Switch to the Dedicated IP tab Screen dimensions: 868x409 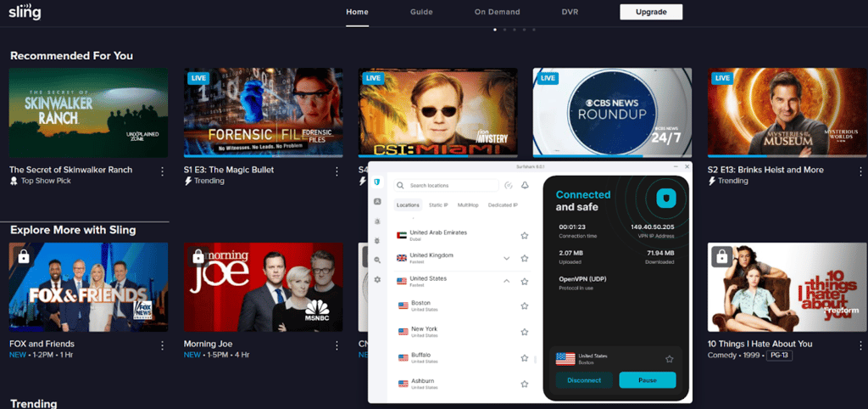click(503, 205)
